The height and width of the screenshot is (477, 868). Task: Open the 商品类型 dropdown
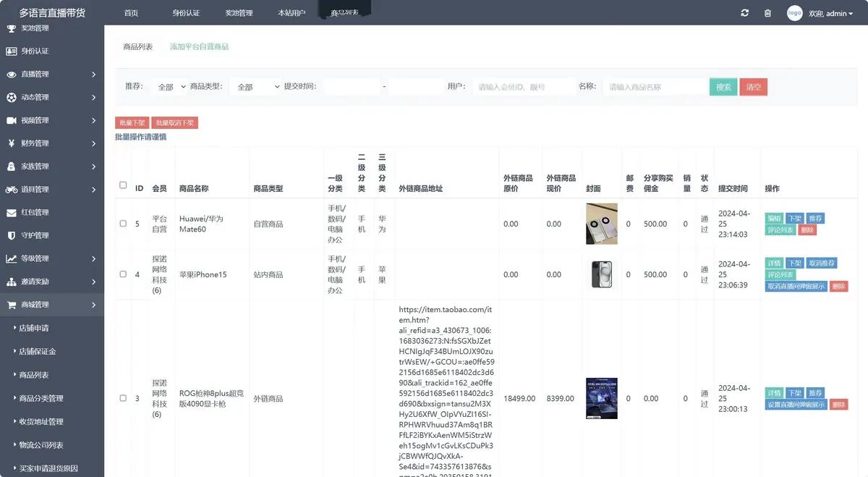tap(255, 87)
